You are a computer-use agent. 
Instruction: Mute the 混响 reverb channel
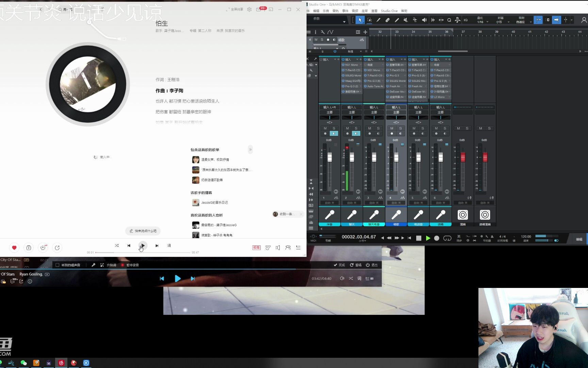pyautogui.click(x=458, y=128)
